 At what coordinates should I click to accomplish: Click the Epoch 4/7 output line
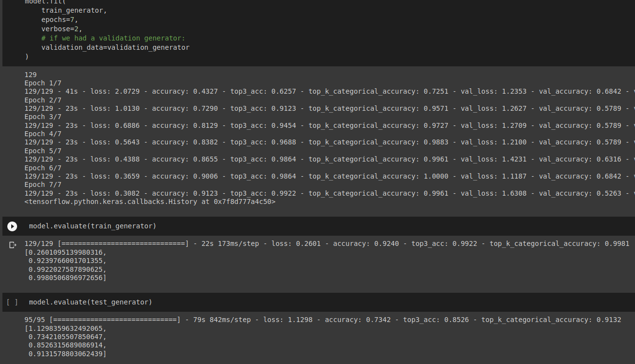tap(43, 134)
